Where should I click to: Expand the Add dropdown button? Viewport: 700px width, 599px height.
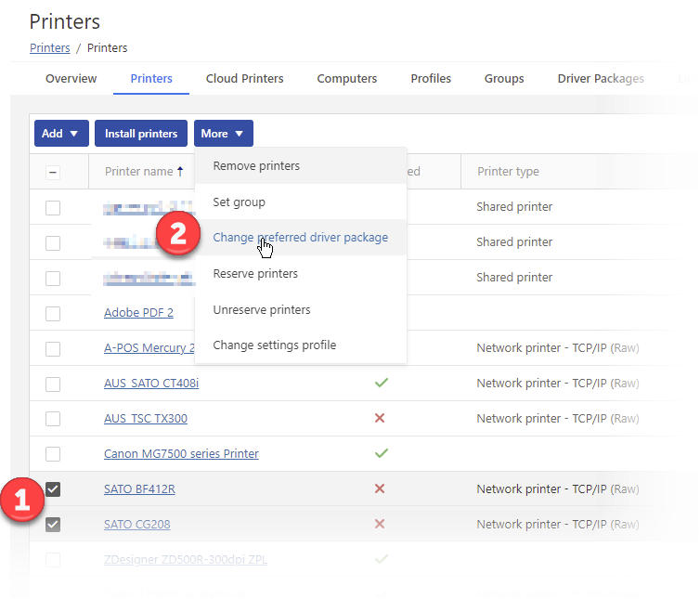pyautogui.click(x=61, y=134)
